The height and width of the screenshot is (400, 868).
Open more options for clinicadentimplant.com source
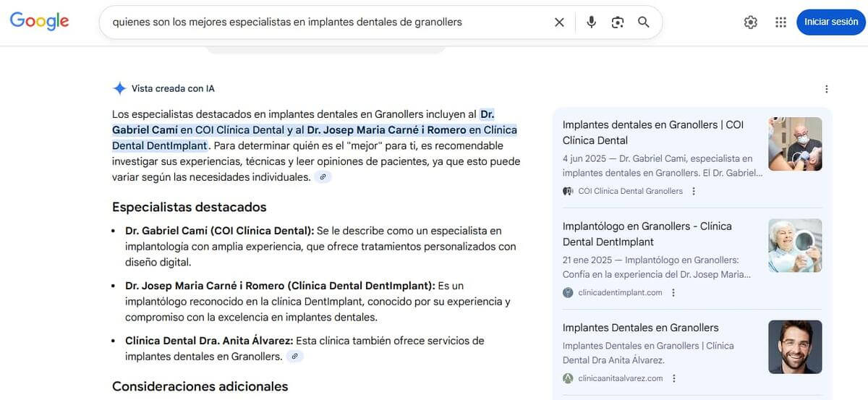[x=673, y=292]
